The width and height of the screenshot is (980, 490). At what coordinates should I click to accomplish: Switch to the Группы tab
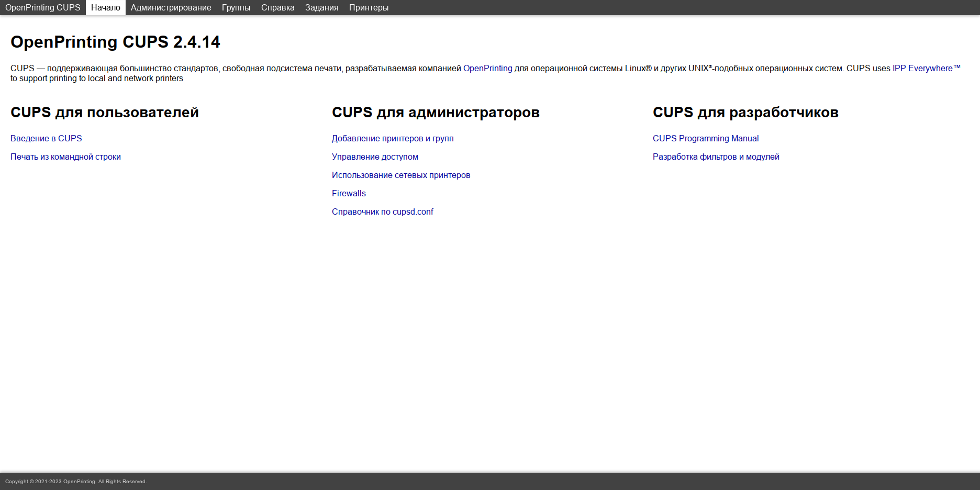click(x=236, y=7)
